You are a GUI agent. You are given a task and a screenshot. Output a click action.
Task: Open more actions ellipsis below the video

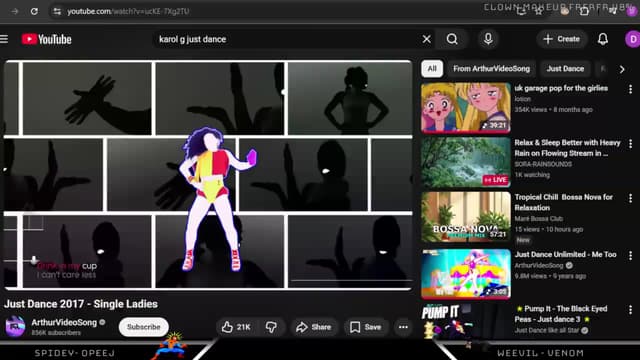[x=403, y=327]
